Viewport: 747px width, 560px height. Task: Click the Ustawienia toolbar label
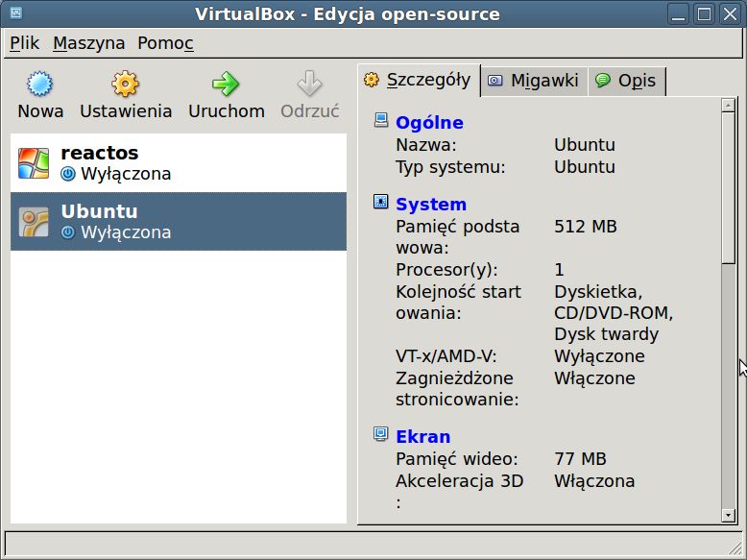point(126,111)
